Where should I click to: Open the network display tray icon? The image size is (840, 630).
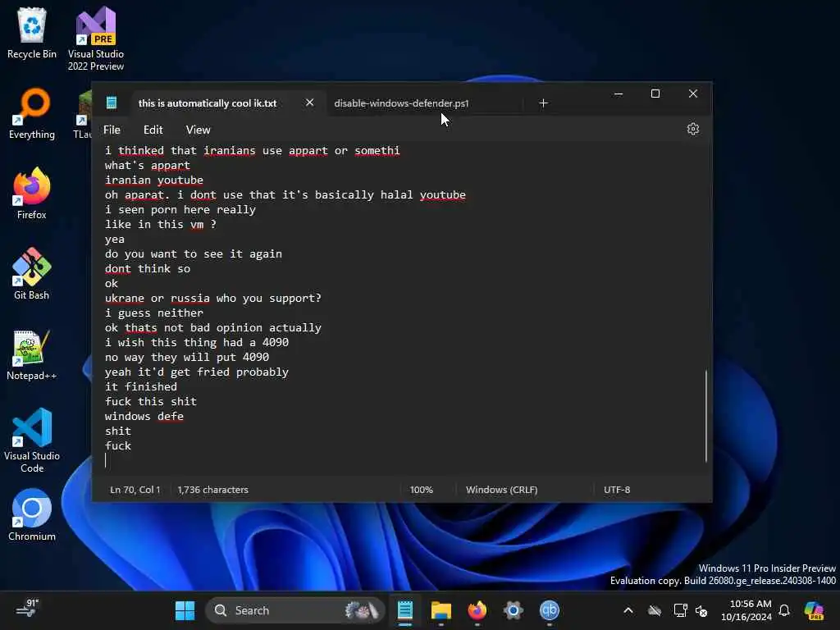680,610
